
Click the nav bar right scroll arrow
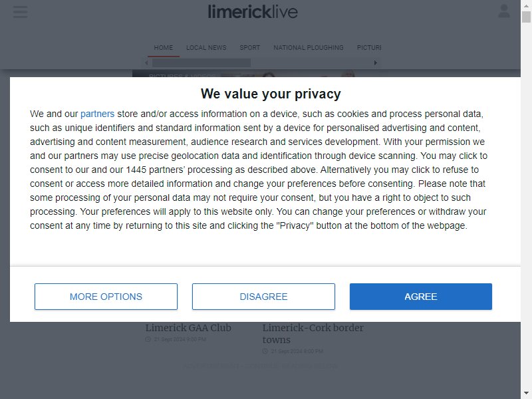click(x=375, y=63)
